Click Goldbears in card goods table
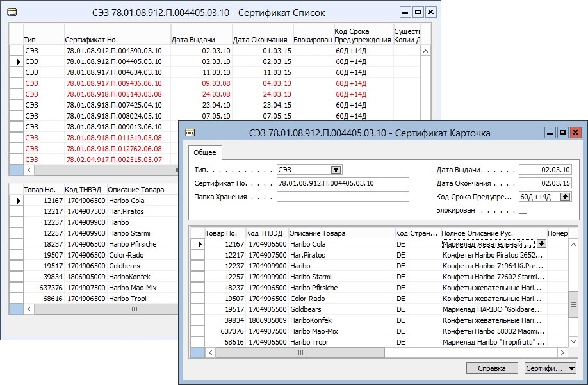 point(306,309)
